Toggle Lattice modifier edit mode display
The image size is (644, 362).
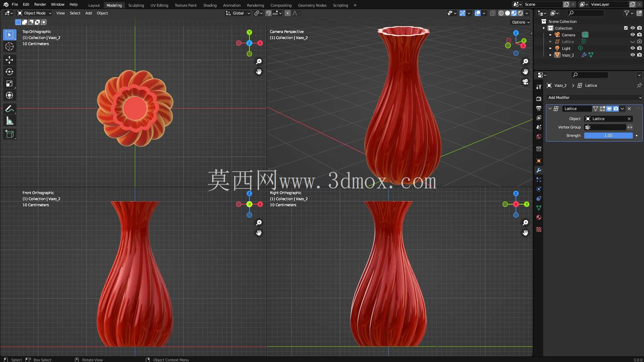click(602, 109)
